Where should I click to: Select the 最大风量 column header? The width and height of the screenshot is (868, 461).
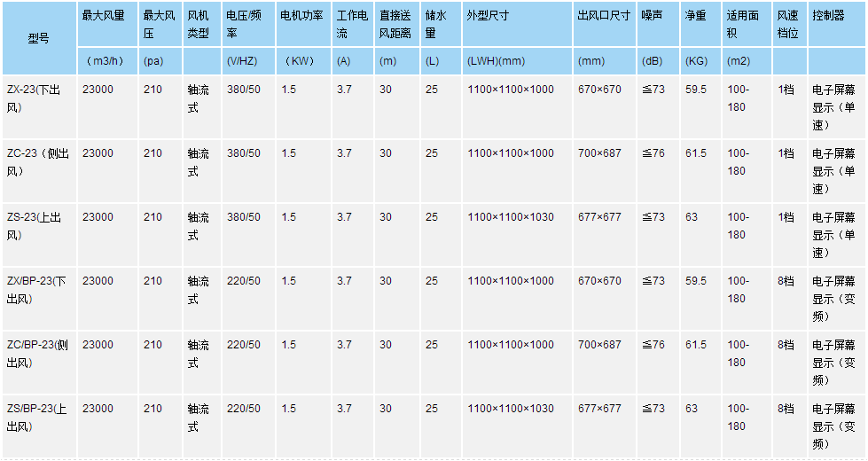click(x=103, y=16)
